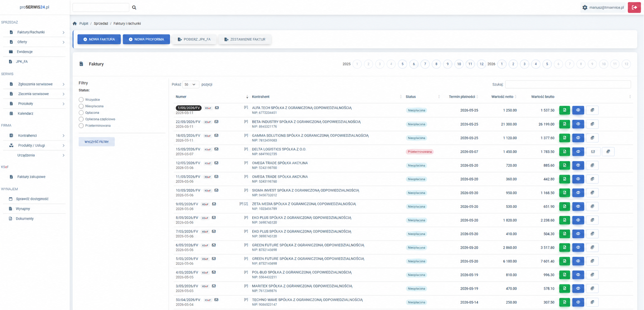Click ZESTAWIENIE FAKTUR button
644x310 pixels.
coord(245,39)
